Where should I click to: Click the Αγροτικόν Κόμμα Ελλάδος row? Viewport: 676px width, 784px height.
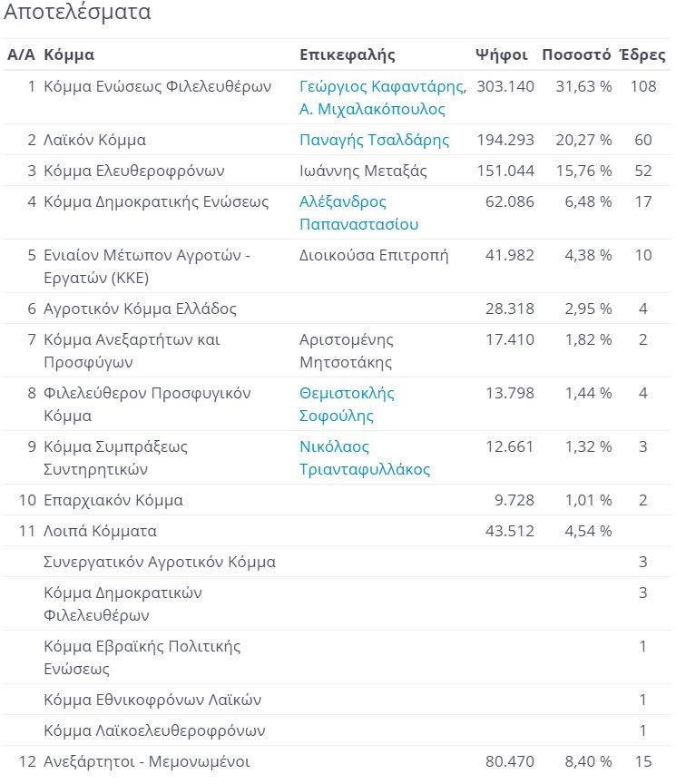140,309
